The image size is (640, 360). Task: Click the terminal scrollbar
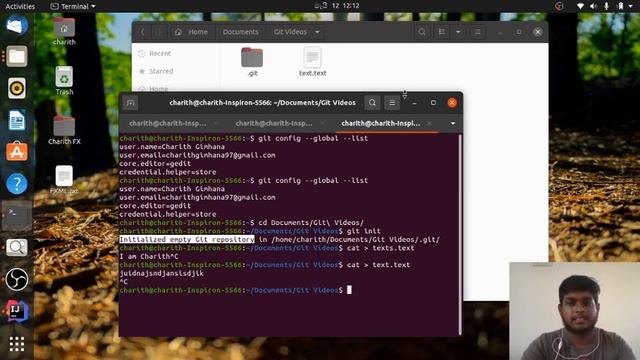pos(460,234)
